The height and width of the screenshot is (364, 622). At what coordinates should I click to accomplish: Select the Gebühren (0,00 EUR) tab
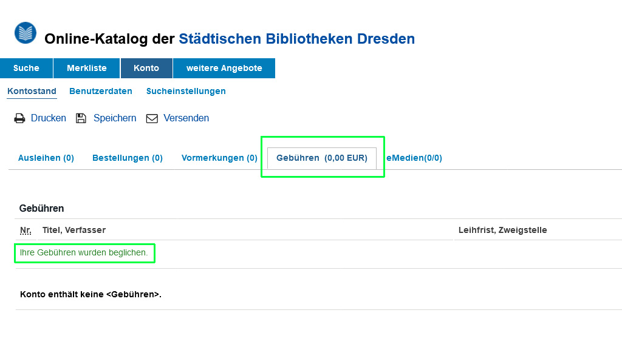tap(322, 158)
